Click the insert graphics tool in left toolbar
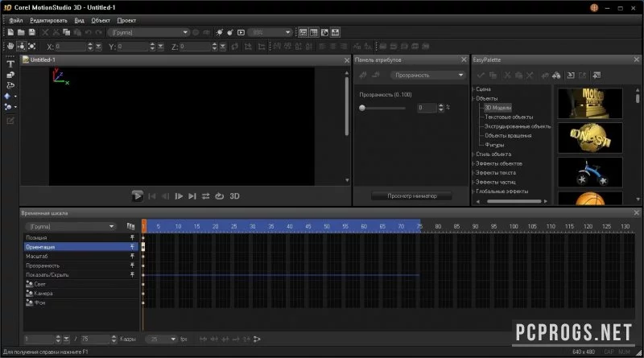The width and height of the screenshot is (644, 358). point(10,75)
